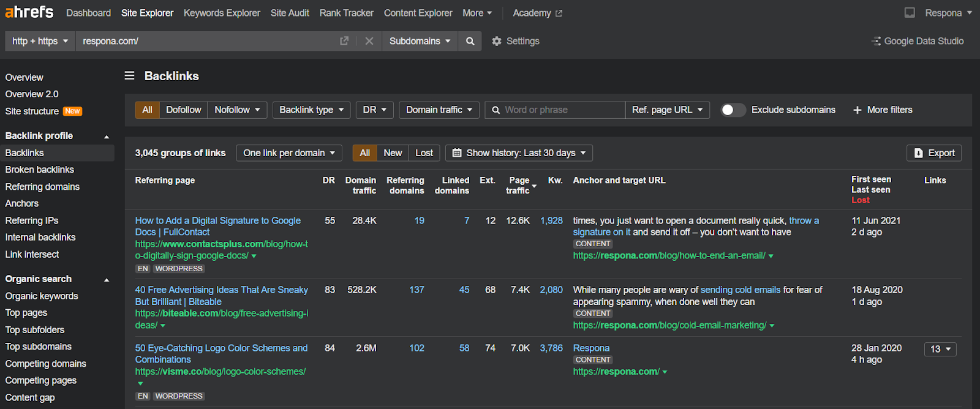Open the DR filter dropdown
Viewport: 980px width, 409px height.
[x=375, y=110]
